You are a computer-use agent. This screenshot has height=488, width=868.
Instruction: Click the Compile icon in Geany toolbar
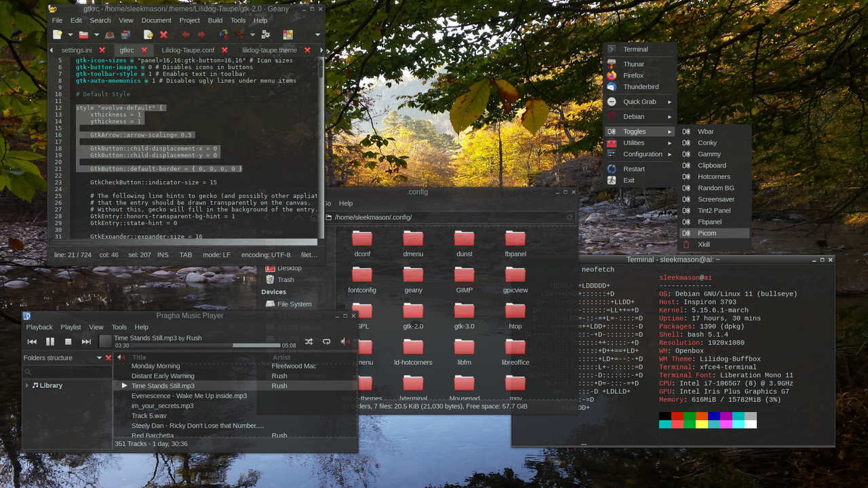(223, 35)
